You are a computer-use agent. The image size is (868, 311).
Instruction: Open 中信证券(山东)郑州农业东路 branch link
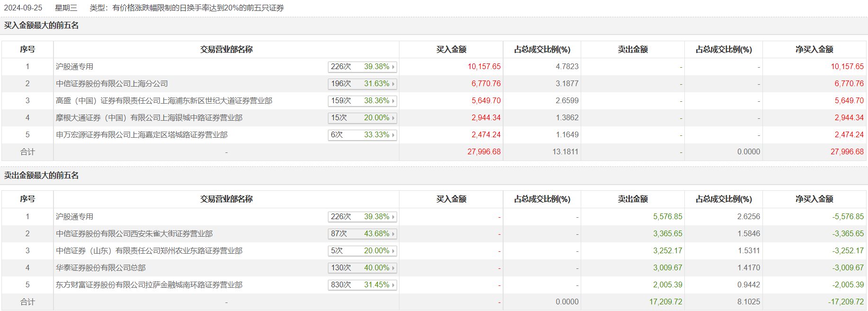coord(149,251)
